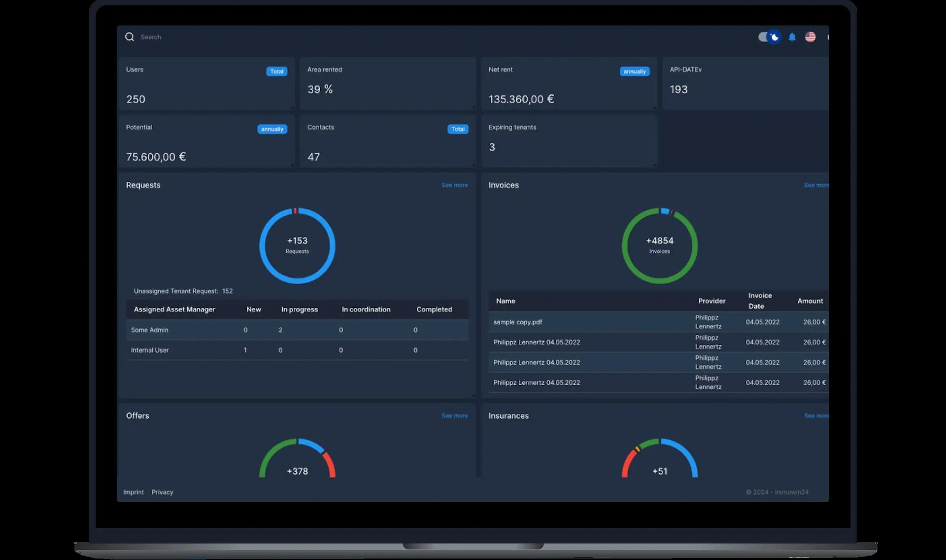Click the +153 Requests donut chart

pyautogui.click(x=298, y=246)
